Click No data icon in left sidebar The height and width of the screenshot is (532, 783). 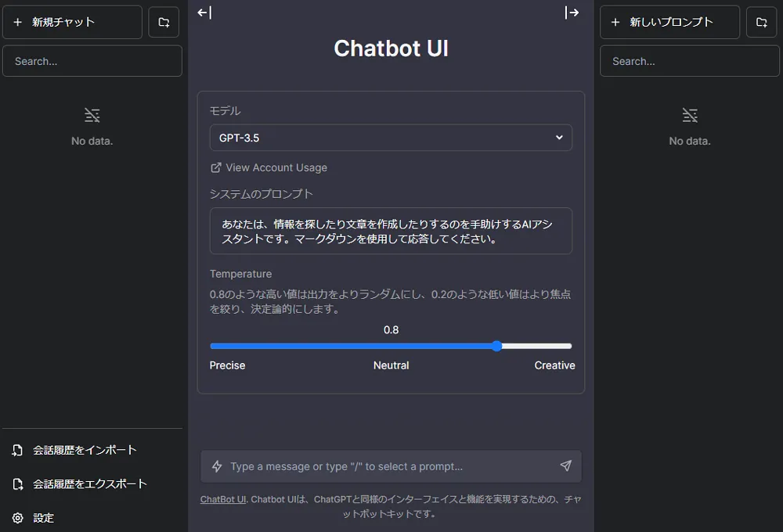point(92,115)
